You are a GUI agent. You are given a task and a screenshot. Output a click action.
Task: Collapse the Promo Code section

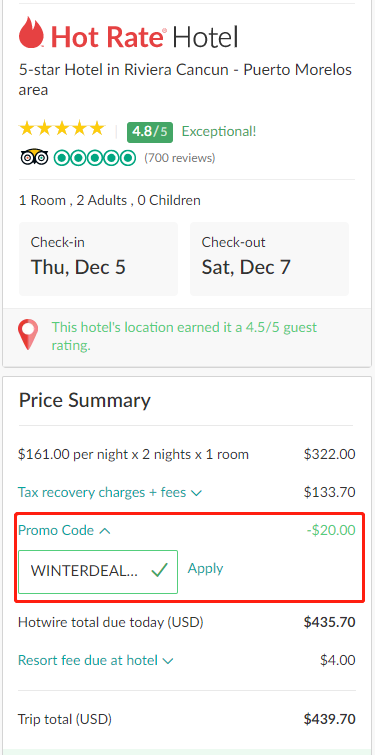coord(65,531)
